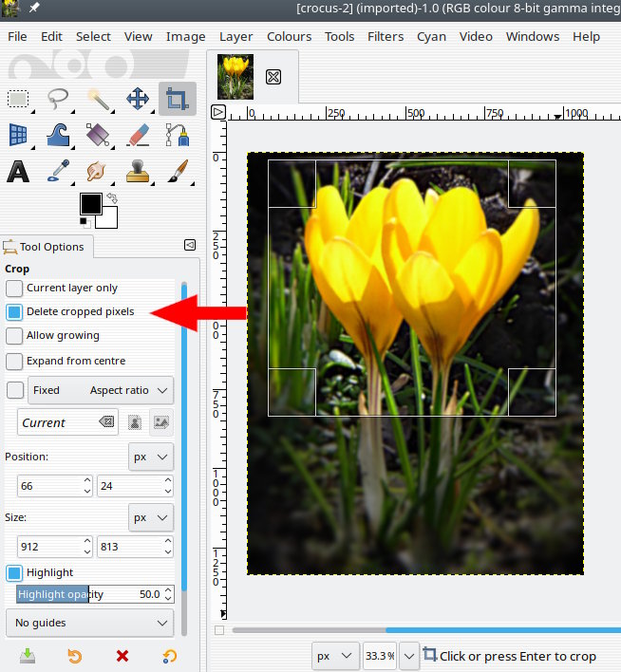The image size is (621, 672).
Task: Activate the Colour Picker eyedropper tool
Action: 58,172
